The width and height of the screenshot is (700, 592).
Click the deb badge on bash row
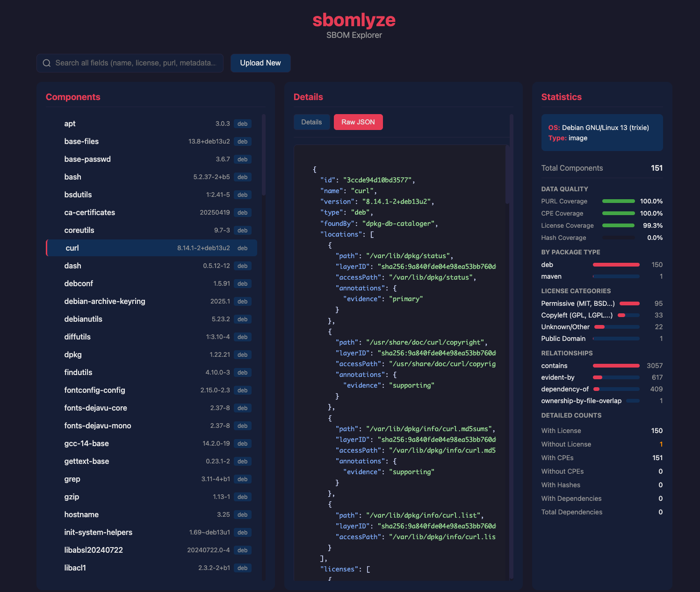(x=242, y=177)
